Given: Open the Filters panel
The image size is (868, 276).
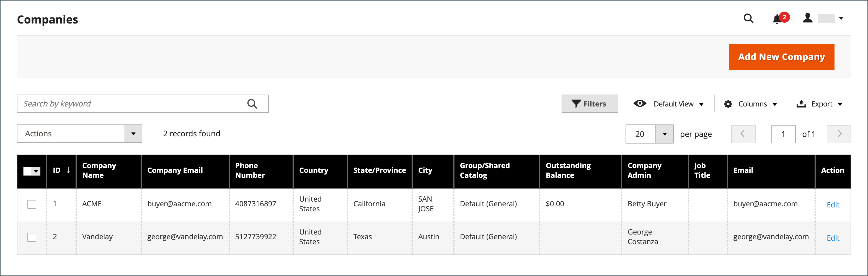Looking at the screenshot, I should pyautogui.click(x=589, y=104).
